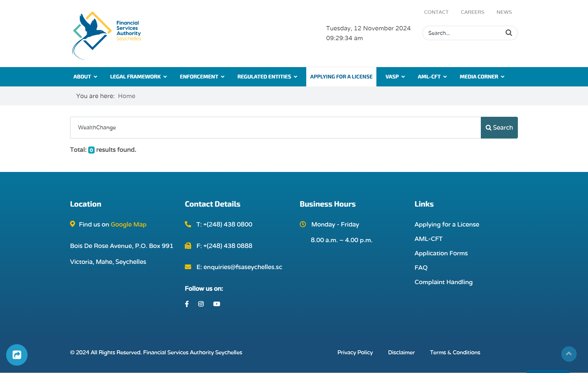Image resolution: width=588 pixels, height=373 pixels.
Task: Expand the MEDIA CORNER dropdown
Action: click(482, 77)
